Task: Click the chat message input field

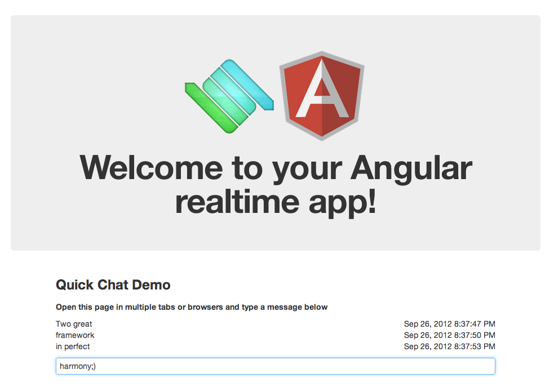Action: click(x=275, y=366)
